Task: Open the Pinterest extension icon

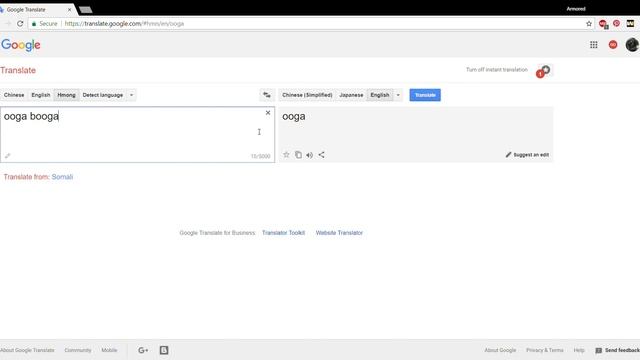Action: pyautogui.click(x=616, y=24)
